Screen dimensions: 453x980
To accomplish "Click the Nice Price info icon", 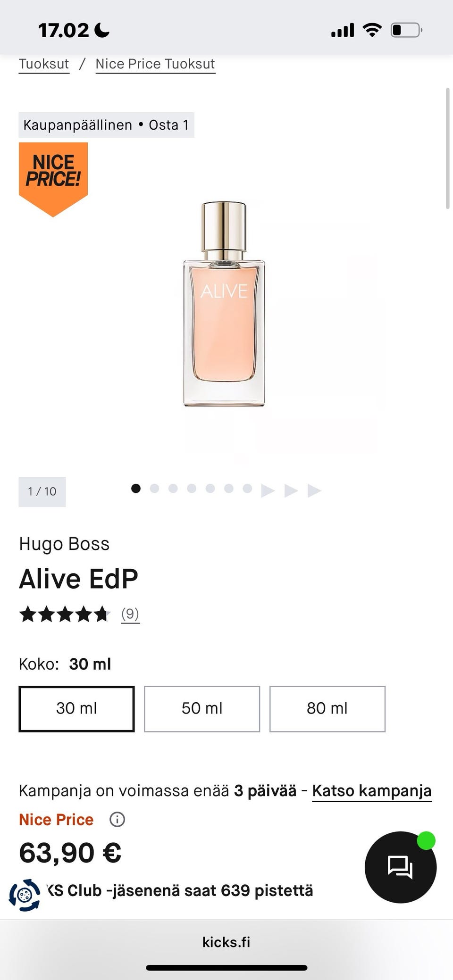I will tap(117, 820).
